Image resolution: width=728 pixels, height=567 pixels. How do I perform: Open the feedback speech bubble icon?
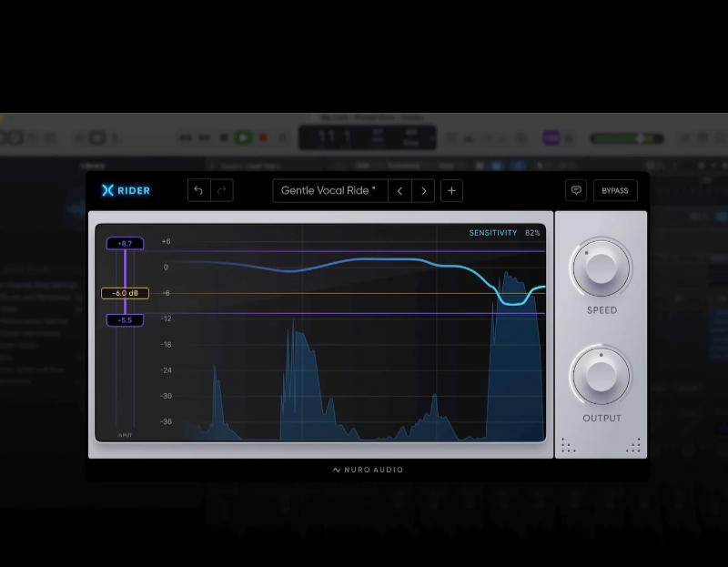[576, 190]
